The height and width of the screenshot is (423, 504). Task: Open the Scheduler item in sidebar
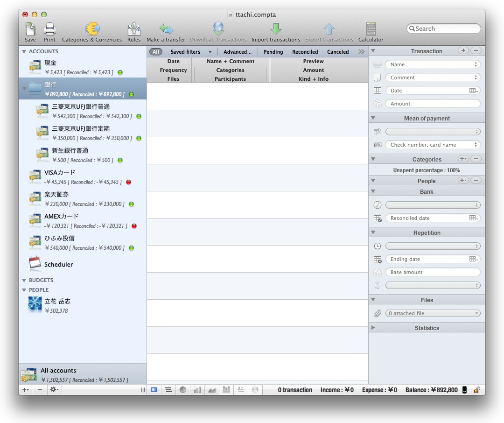[x=58, y=264]
